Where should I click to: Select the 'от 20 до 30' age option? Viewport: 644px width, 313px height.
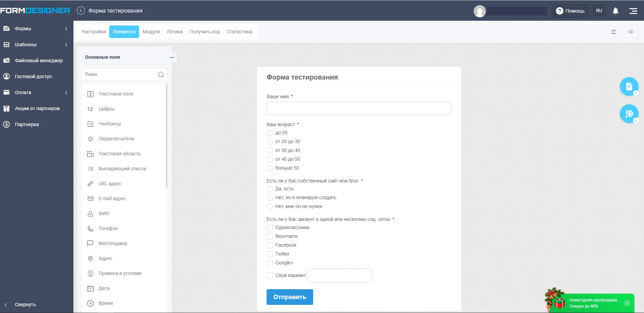click(270, 142)
